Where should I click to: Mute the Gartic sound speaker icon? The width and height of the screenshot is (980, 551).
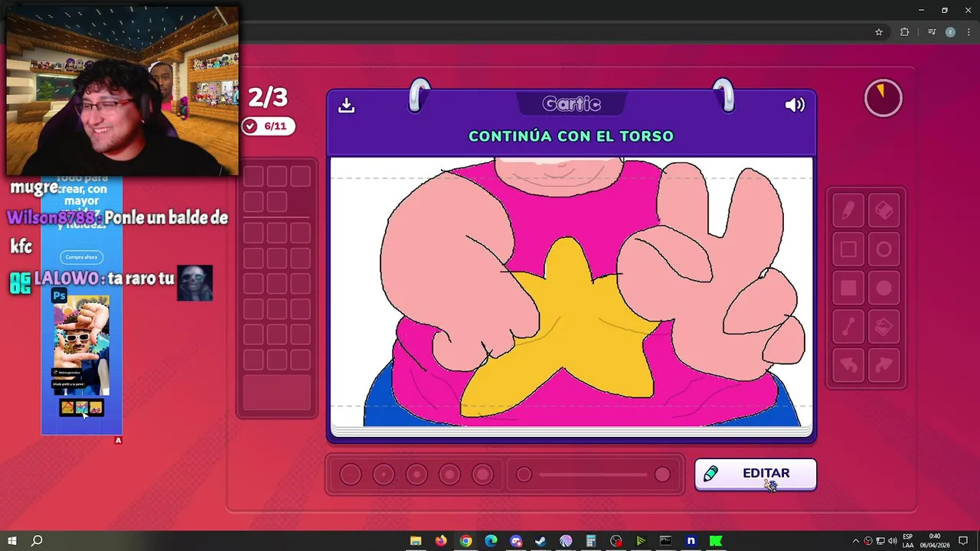click(x=795, y=105)
